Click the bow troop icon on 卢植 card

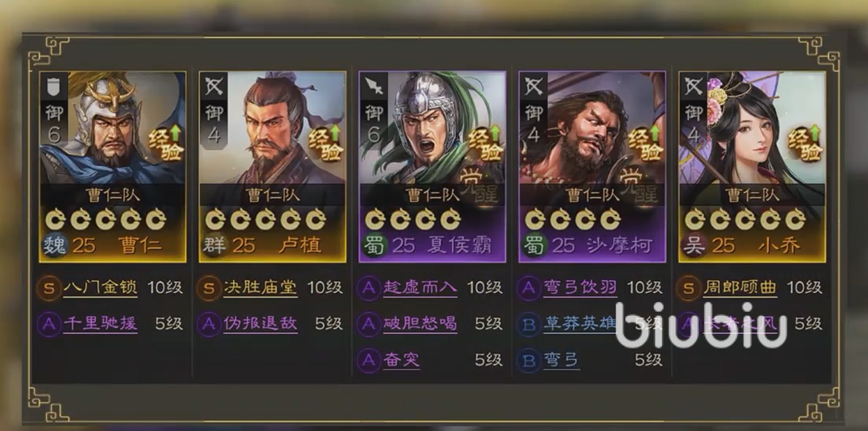point(214,87)
